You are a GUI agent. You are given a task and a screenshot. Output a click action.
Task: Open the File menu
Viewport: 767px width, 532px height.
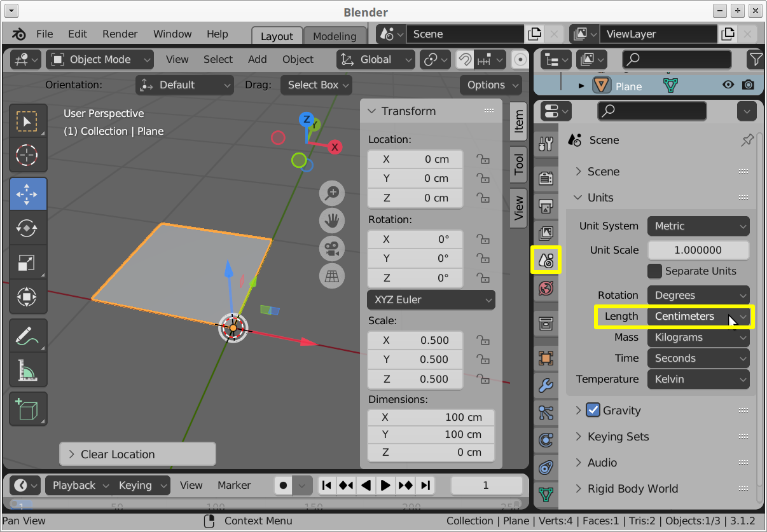click(45, 34)
